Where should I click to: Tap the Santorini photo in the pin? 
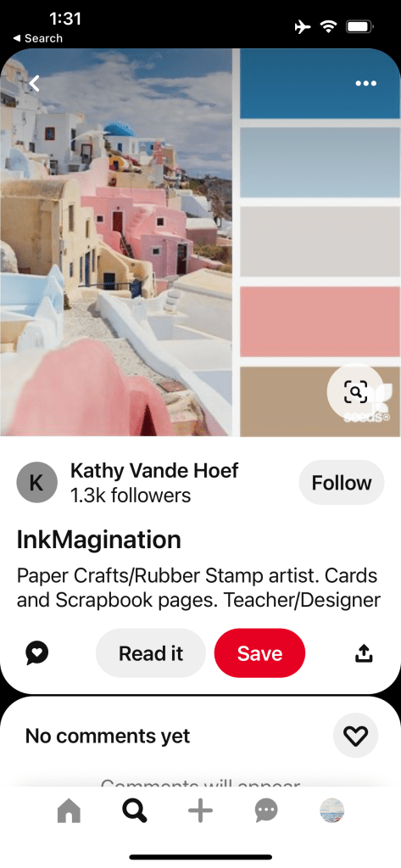point(116,243)
